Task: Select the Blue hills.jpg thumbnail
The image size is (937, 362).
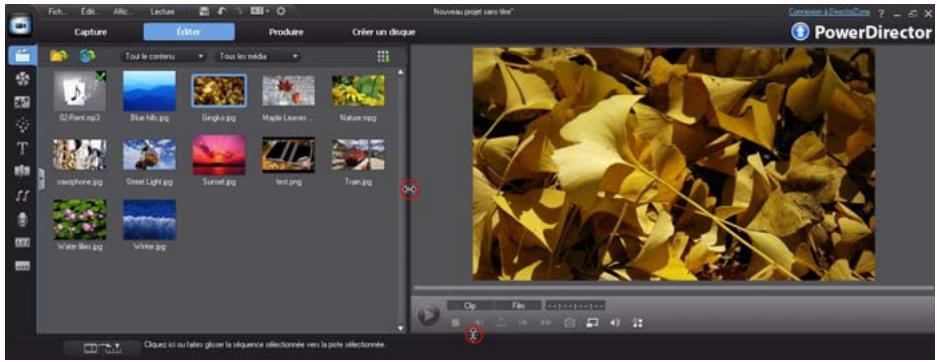Action: pos(149,91)
